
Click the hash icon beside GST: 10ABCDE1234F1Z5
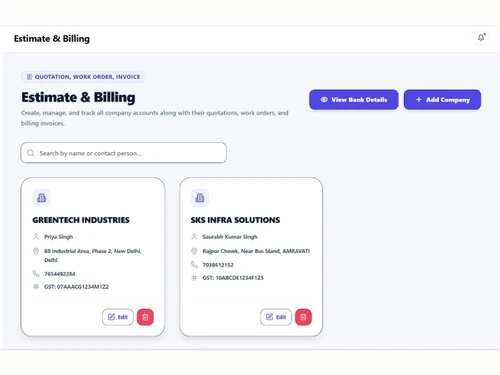(x=194, y=277)
